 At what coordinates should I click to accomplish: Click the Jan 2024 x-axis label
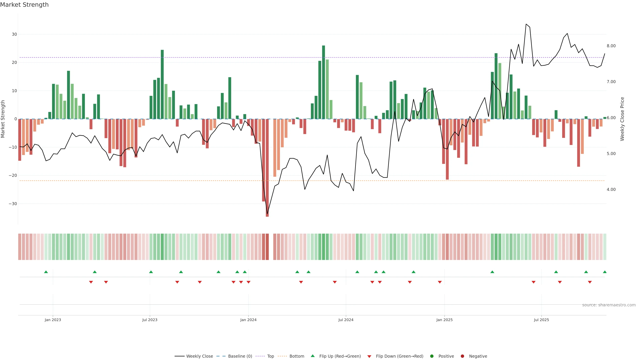pos(248,320)
